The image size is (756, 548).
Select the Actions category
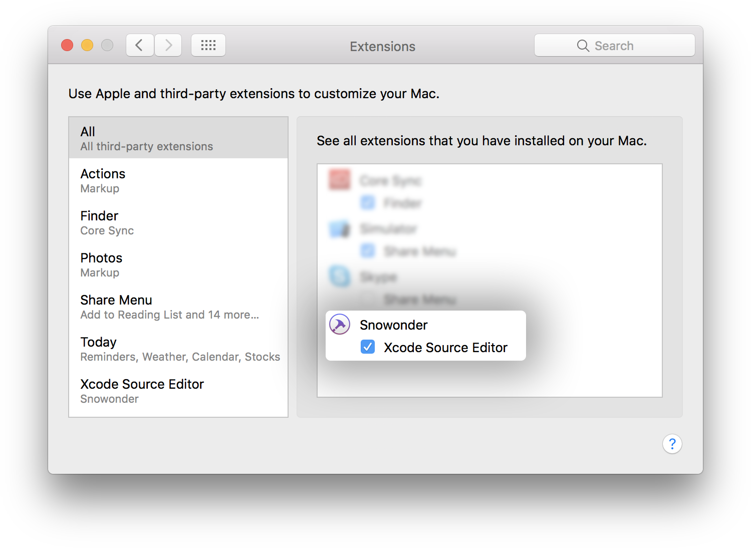tap(178, 180)
